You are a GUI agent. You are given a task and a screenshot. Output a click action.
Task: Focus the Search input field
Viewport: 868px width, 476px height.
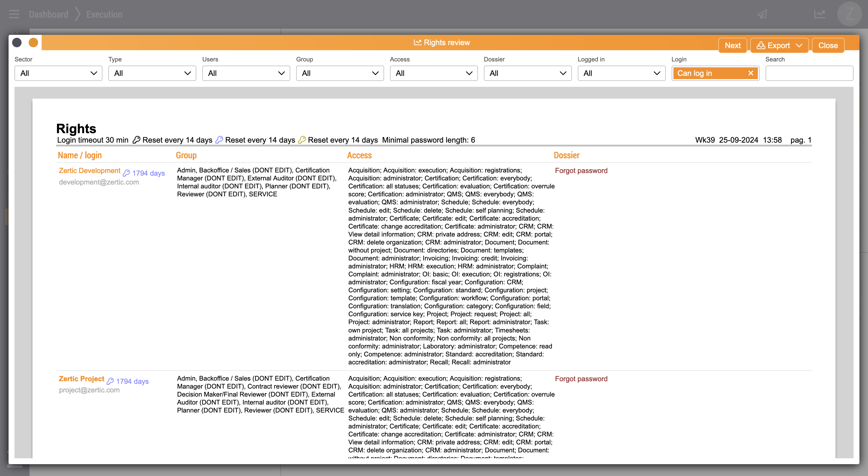coord(809,73)
